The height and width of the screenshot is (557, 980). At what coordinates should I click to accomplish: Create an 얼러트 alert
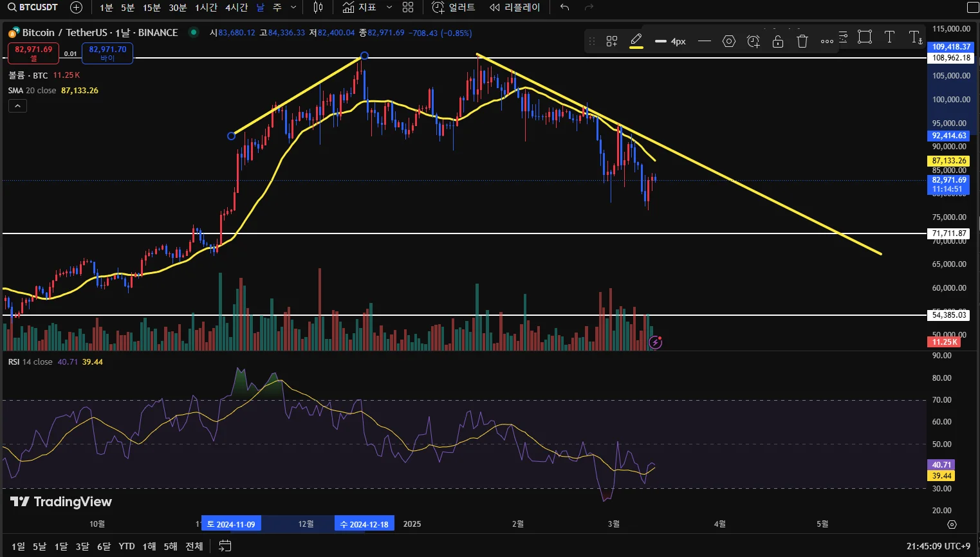(x=454, y=7)
